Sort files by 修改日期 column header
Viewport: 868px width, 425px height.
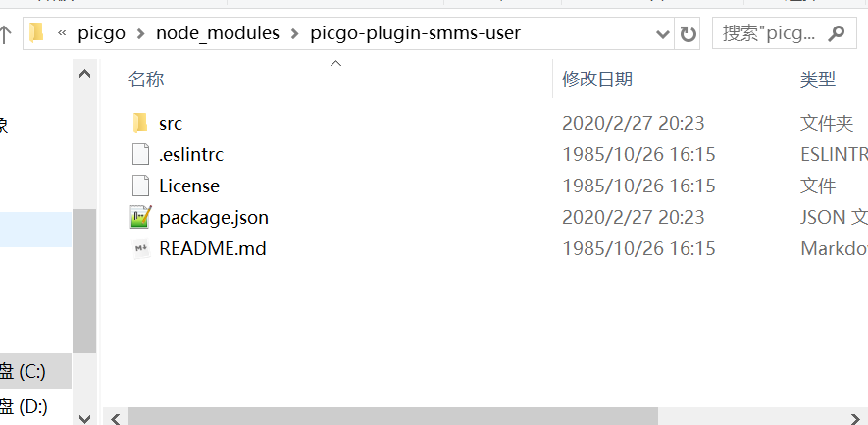[596, 79]
